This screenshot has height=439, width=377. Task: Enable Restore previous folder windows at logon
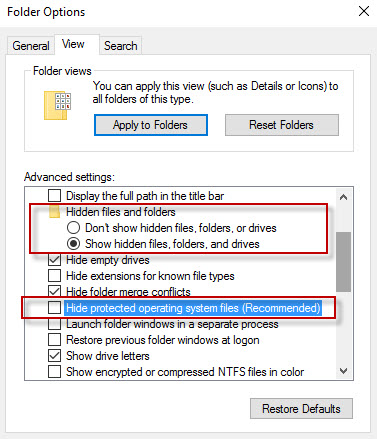[54, 340]
